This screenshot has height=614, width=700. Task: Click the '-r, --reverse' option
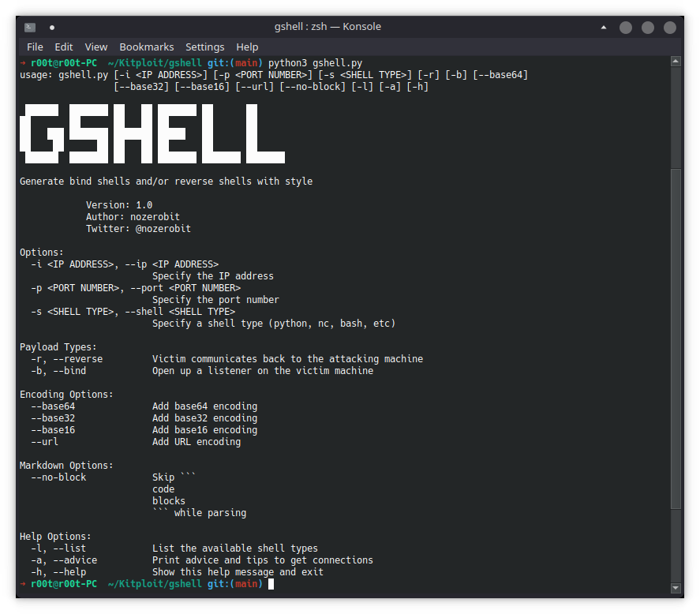click(x=67, y=359)
